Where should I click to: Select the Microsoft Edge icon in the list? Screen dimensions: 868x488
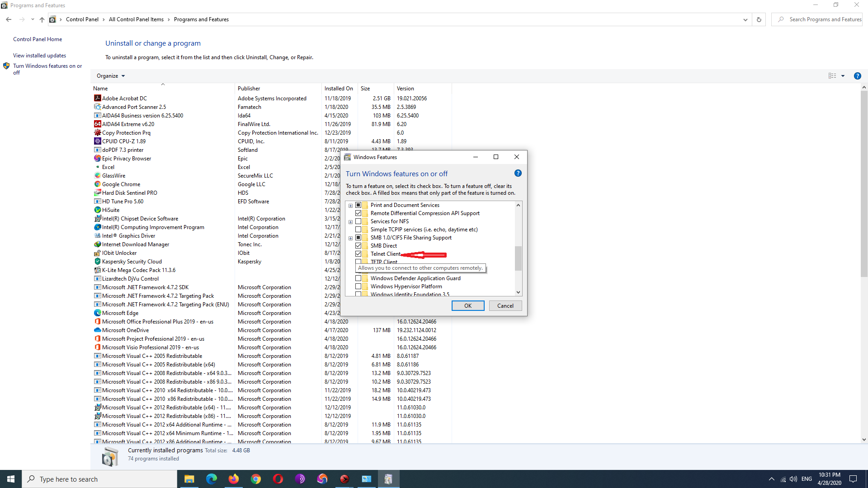click(x=97, y=313)
